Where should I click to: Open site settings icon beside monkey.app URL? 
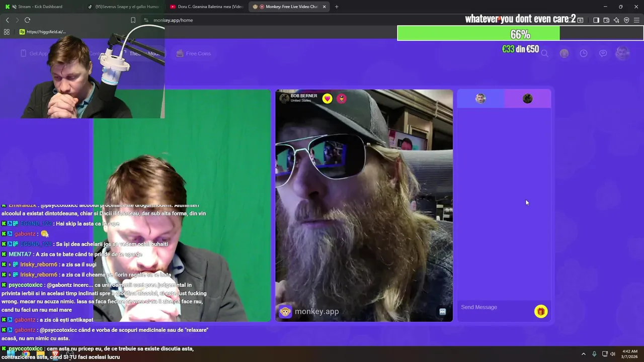pyautogui.click(x=146, y=20)
